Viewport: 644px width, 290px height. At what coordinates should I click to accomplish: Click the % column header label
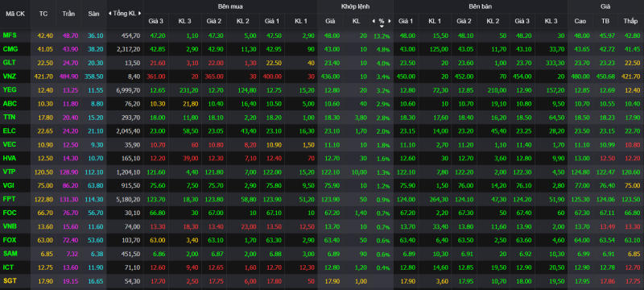[382, 20]
